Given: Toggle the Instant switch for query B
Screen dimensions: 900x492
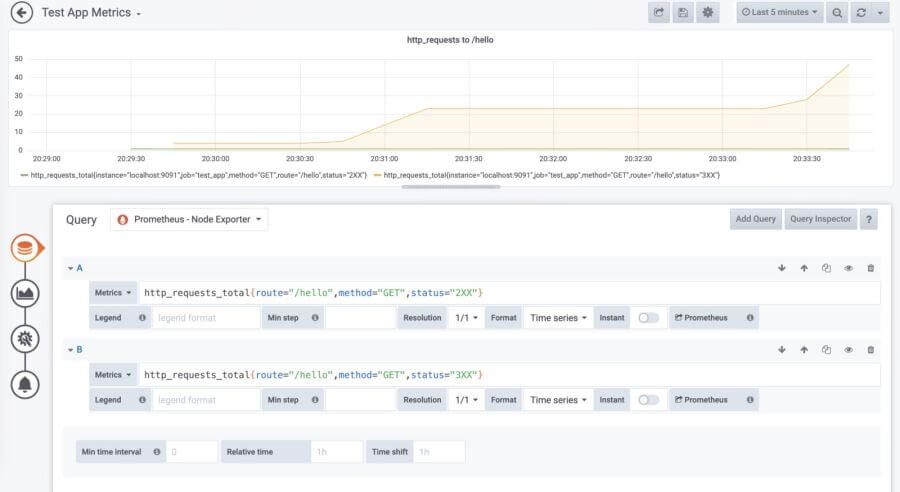Looking at the screenshot, I should click(x=648, y=400).
